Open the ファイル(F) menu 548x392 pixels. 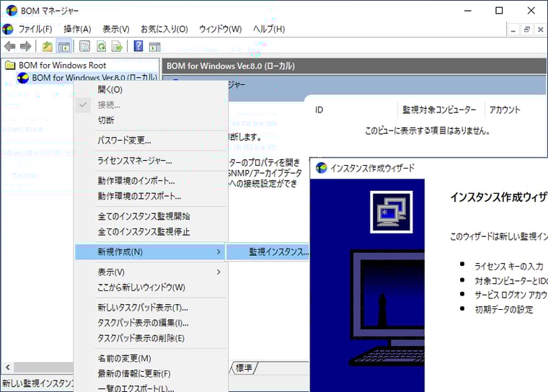(x=35, y=29)
